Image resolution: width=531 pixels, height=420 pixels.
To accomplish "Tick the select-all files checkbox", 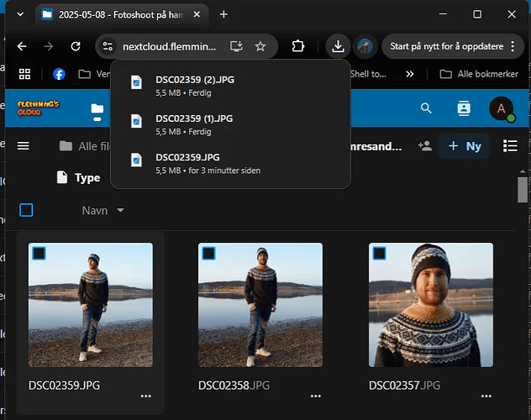I will (x=26, y=210).
